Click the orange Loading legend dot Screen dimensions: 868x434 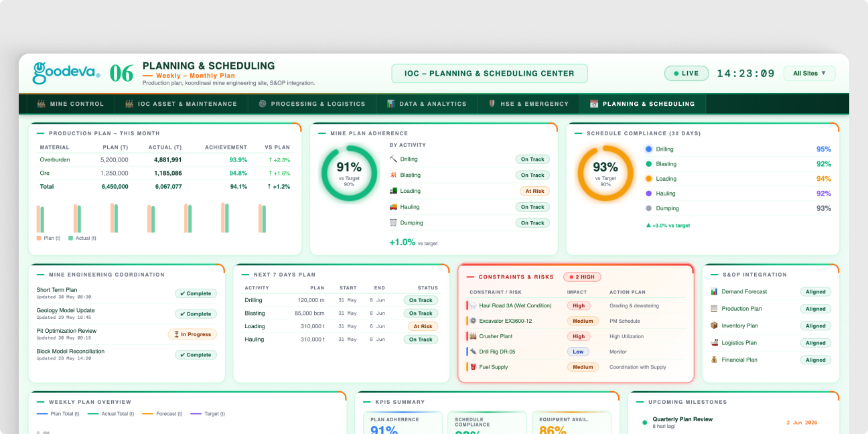pos(648,179)
